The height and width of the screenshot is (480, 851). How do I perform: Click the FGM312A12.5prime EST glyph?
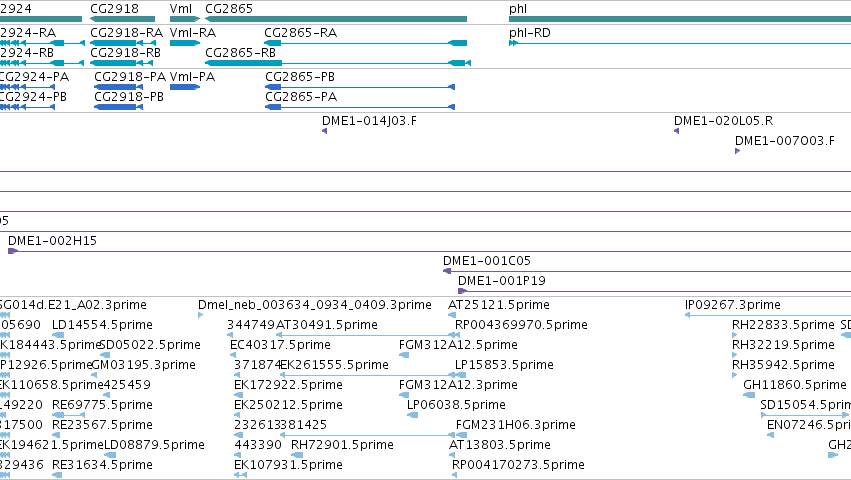click(x=404, y=355)
